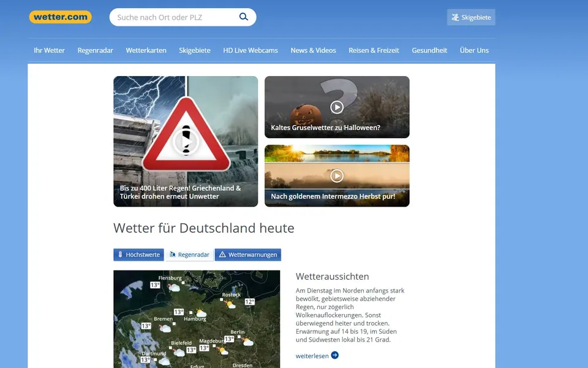The width and height of the screenshot is (588, 368).
Task: Click the sun-cloud icon near Berlin
Action: [x=247, y=342]
